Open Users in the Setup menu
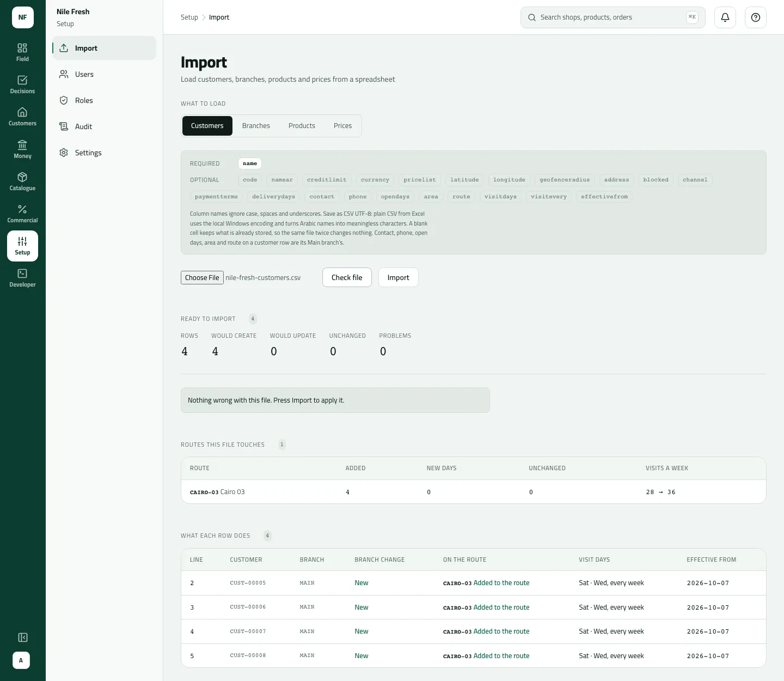This screenshot has height=681, width=784. (105, 74)
